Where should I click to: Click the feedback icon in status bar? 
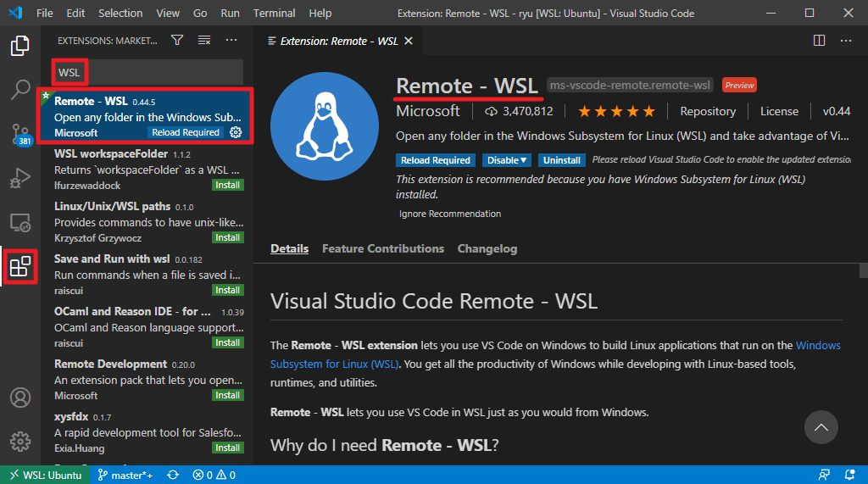pyautogui.click(x=824, y=476)
